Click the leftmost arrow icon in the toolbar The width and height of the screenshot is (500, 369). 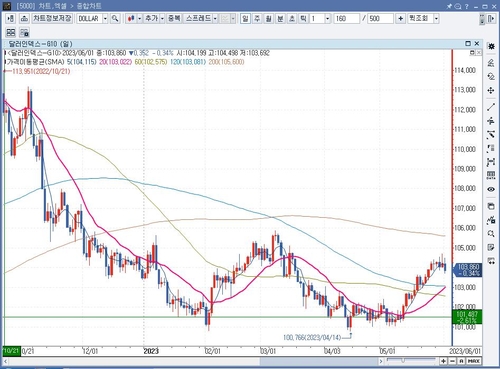(11, 19)
